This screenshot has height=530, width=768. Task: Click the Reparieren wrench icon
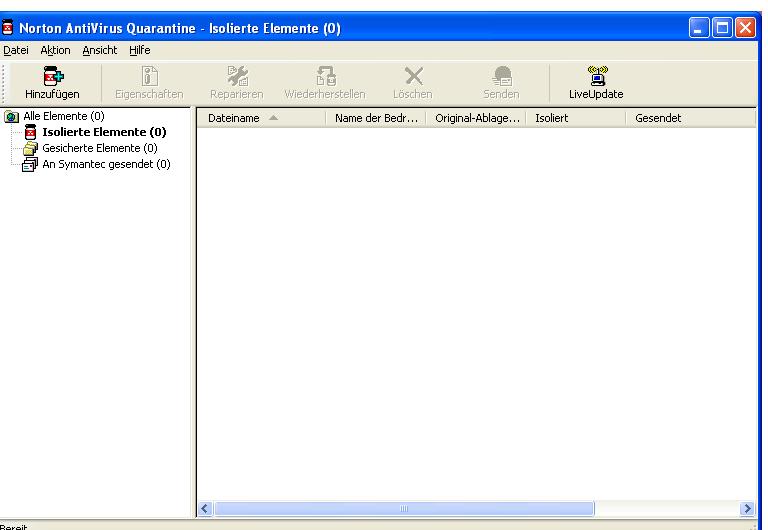238,76
